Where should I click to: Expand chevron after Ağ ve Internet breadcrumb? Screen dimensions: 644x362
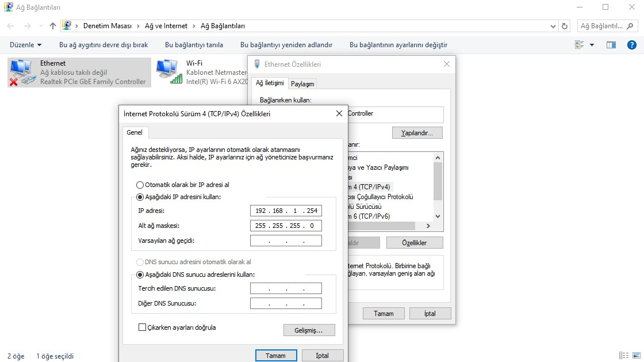tap(194, 26)
